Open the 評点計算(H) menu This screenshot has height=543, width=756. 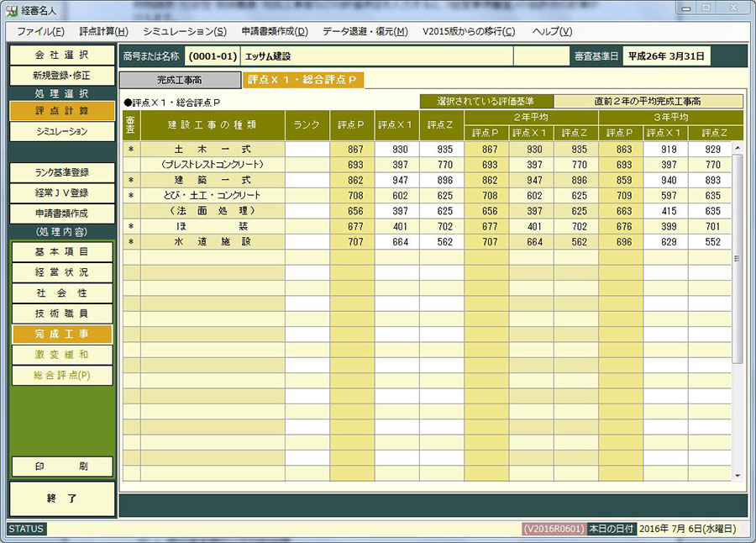tap(103, 32)
